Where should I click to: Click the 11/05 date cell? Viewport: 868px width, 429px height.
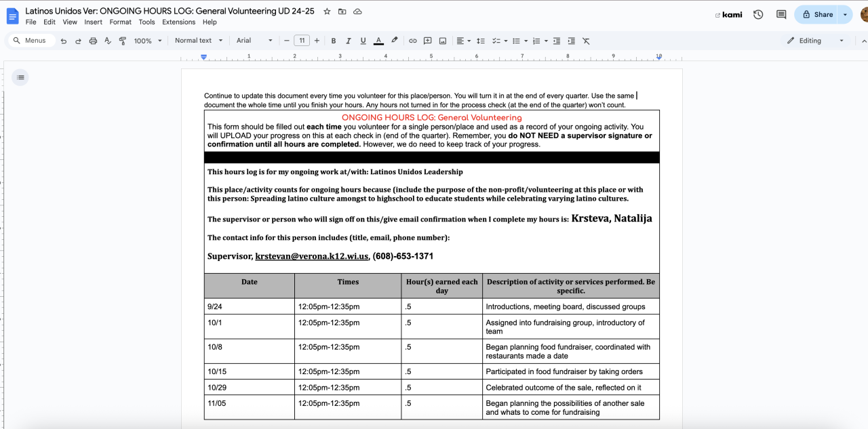point(250,407)
